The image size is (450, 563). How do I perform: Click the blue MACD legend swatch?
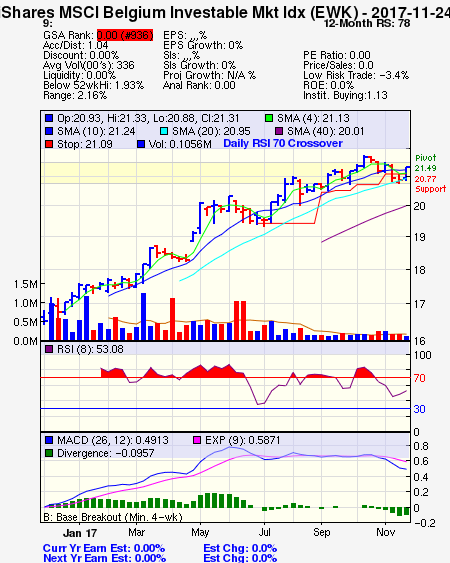[x=49, y=440]
